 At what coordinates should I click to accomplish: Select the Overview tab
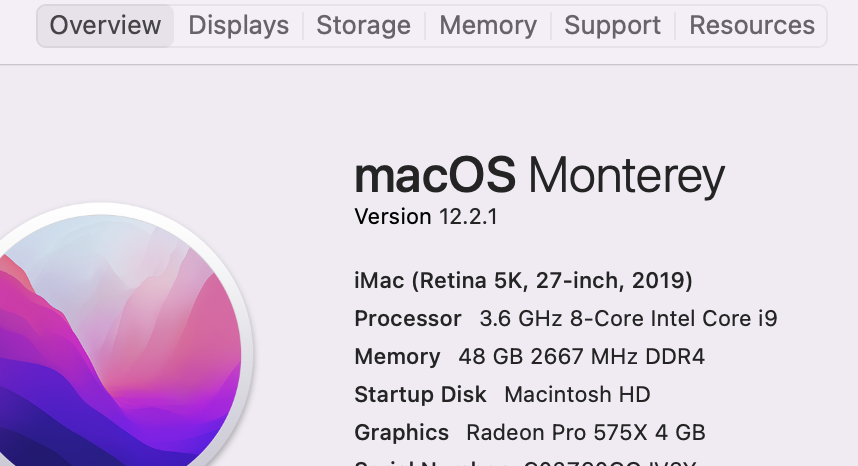pos(105,26)
